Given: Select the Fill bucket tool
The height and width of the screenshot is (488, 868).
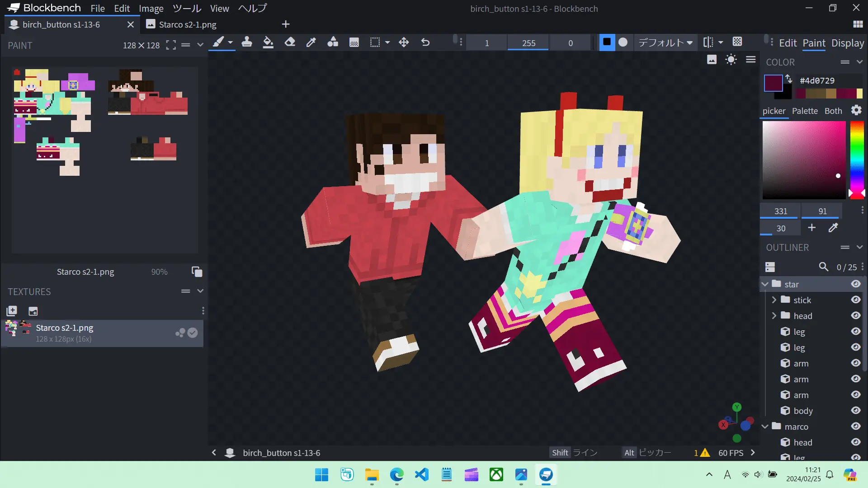Looking at the screenshot, I should point(268,42).
